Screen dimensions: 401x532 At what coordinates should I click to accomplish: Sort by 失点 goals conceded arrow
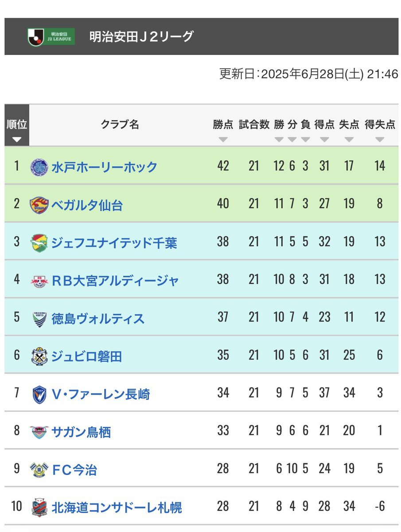[349, 140]
